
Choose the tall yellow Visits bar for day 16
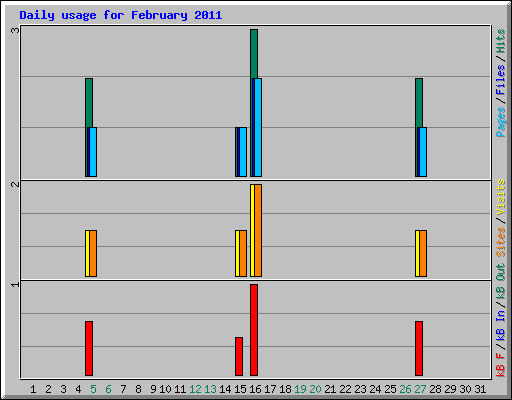[252, 230]
